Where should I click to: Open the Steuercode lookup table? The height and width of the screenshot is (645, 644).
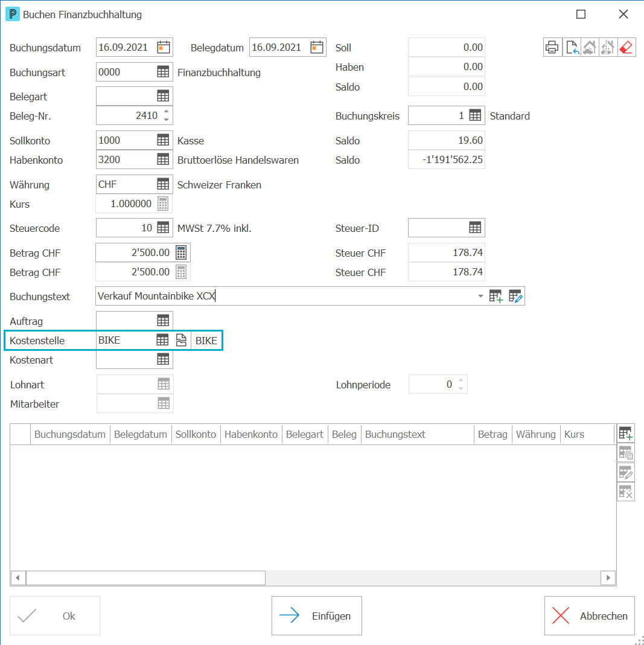pos(163,228)
